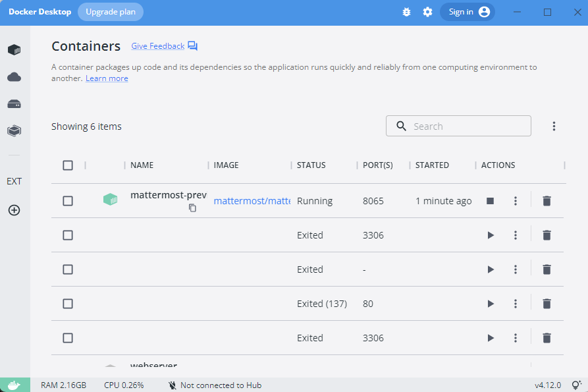Open the Volumes drive icon in sidebar
Viewport: 588px width, 392px height.
tap(14, 104)
